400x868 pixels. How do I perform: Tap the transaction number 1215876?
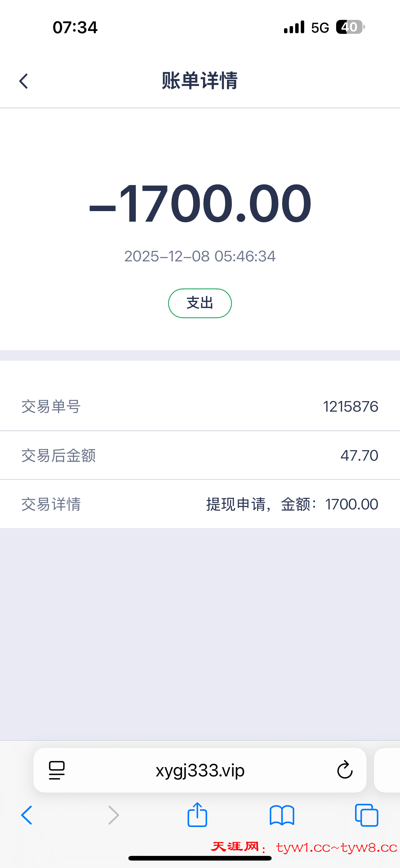point(350,406)
